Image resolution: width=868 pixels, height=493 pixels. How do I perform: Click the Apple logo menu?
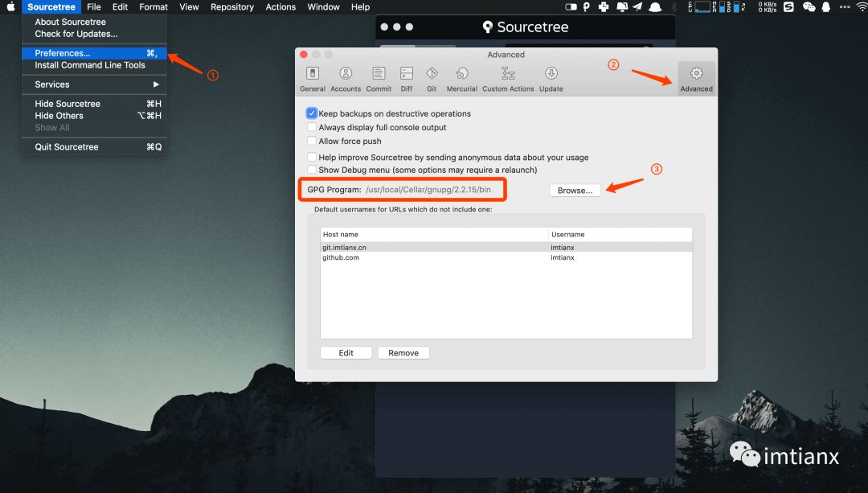10,6
